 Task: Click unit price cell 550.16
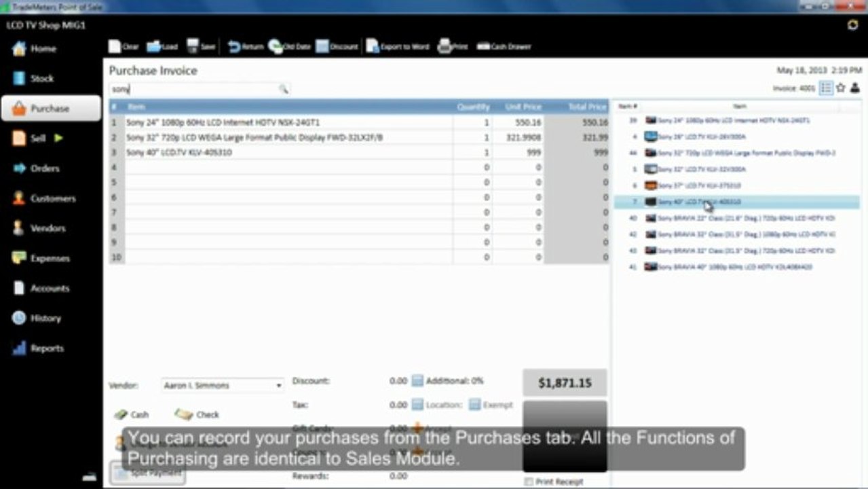518,122
